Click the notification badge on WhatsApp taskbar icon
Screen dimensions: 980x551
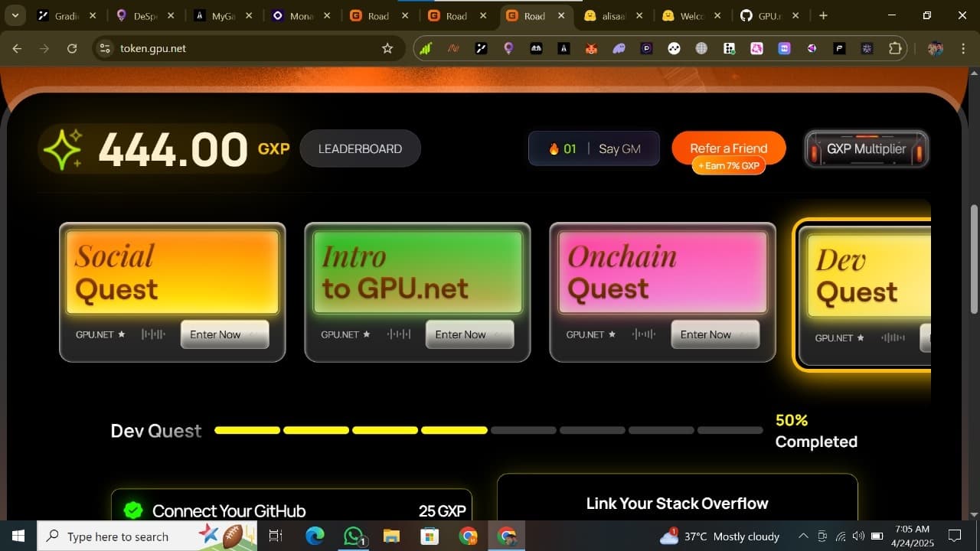tap(362, 542)
